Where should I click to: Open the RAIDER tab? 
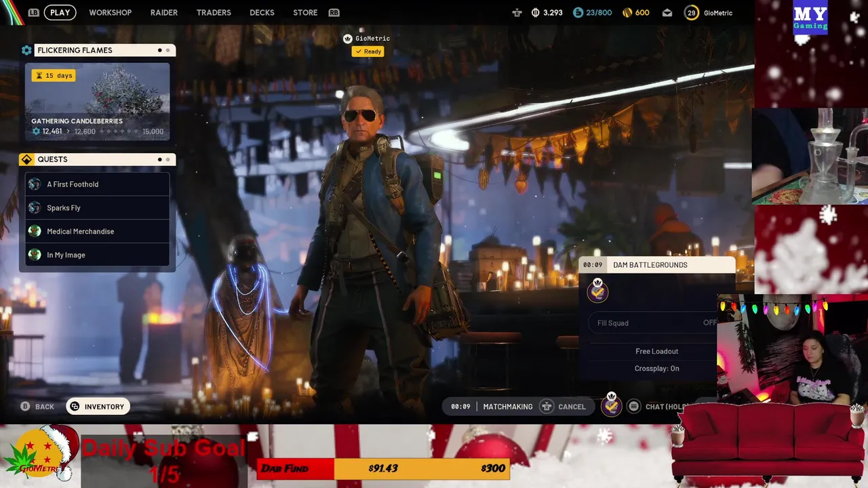pyautogui.click(x=163, y=12)
